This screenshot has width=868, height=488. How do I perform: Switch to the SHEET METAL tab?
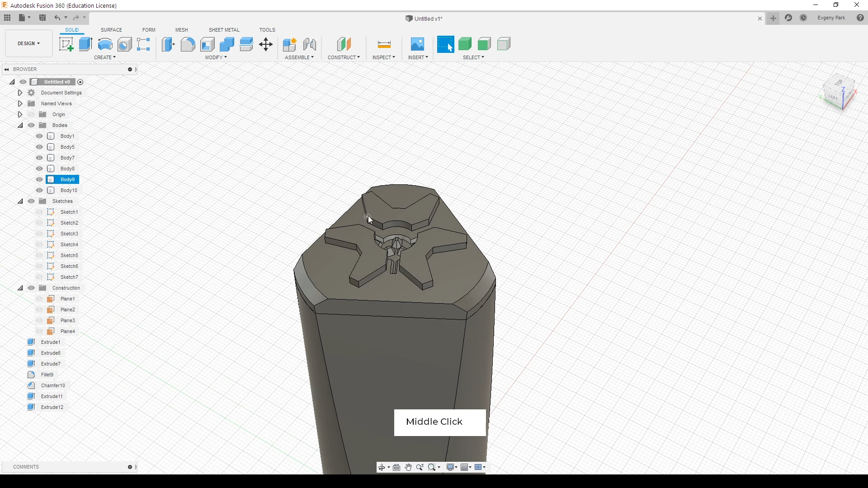click(224, 30)
